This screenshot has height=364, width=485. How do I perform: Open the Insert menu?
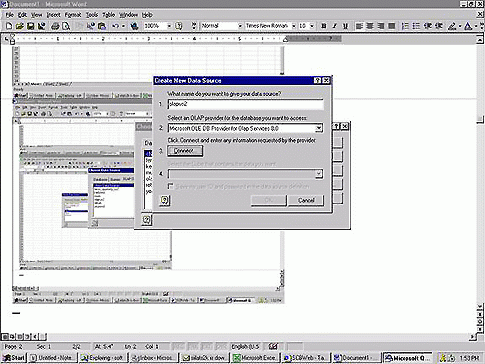click(53, 15)
